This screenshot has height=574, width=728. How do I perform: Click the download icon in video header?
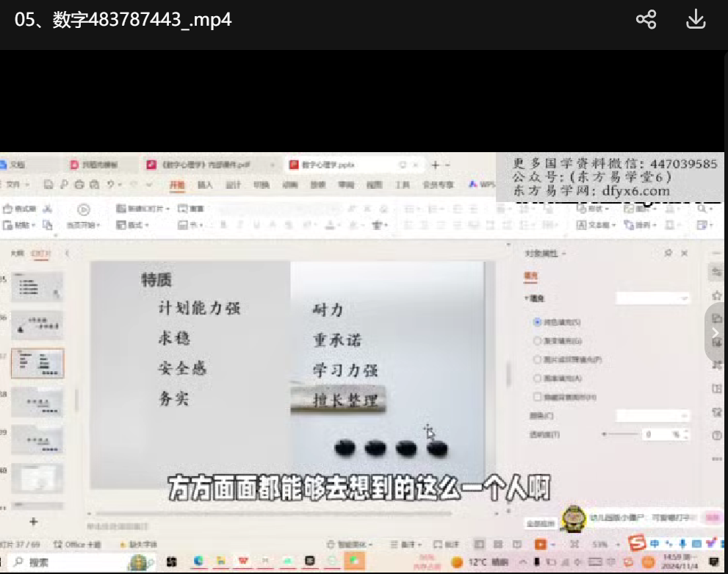point(695,20)
